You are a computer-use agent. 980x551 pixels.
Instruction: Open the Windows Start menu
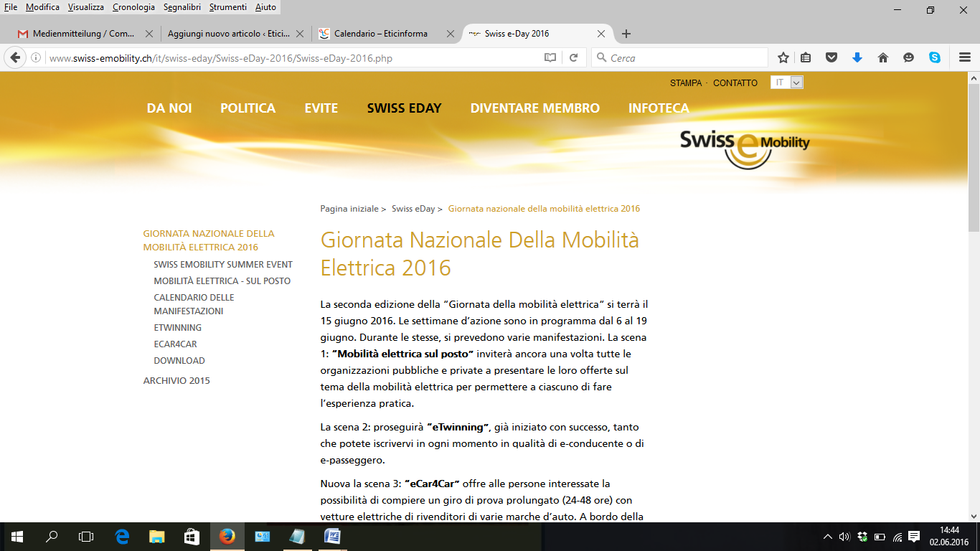point(17,537)
